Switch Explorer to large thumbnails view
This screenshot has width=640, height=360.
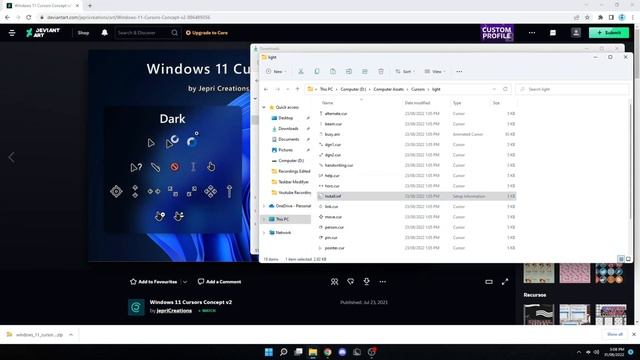pyautogui.click(x=628, y=259)
